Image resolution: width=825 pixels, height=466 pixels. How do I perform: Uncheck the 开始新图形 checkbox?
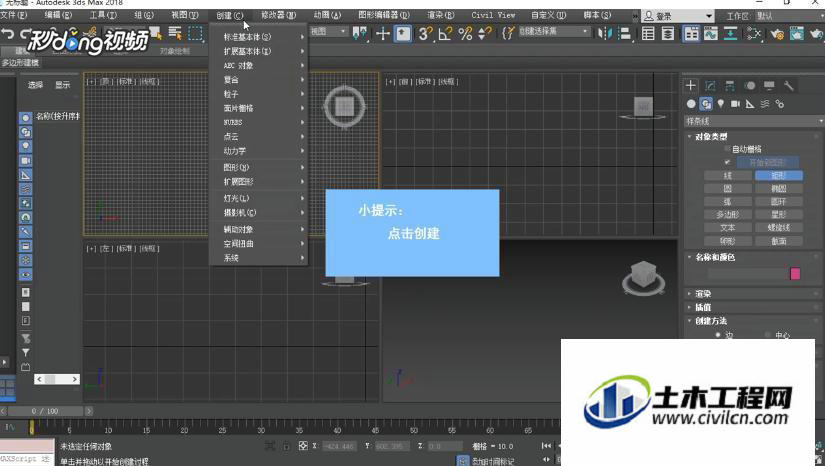tap(728, 162)
